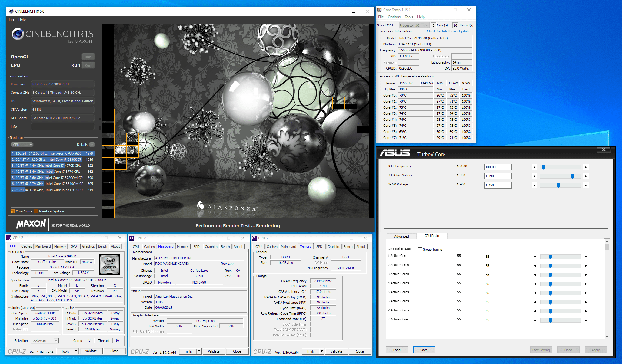The height and width of the screenshot is (364, 622).
Task: Decrease 1 Active Core ratio with left arrow
Action: point(535,257)
